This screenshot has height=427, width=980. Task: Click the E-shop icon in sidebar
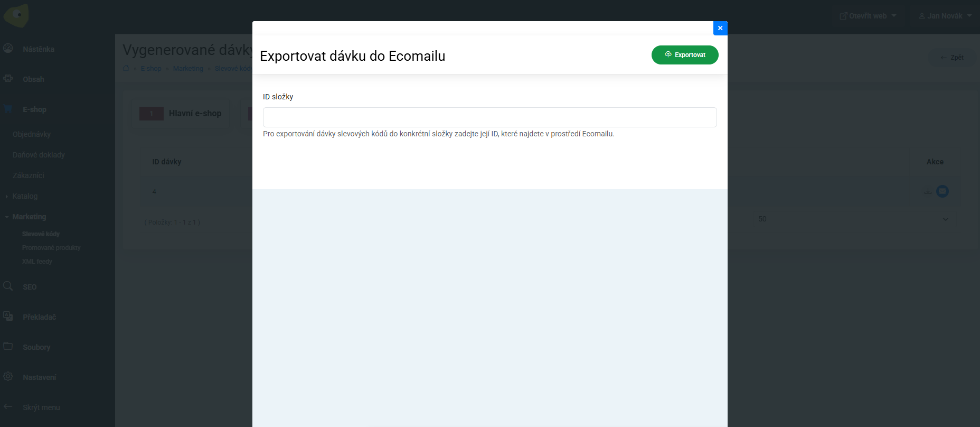(8, 109)
